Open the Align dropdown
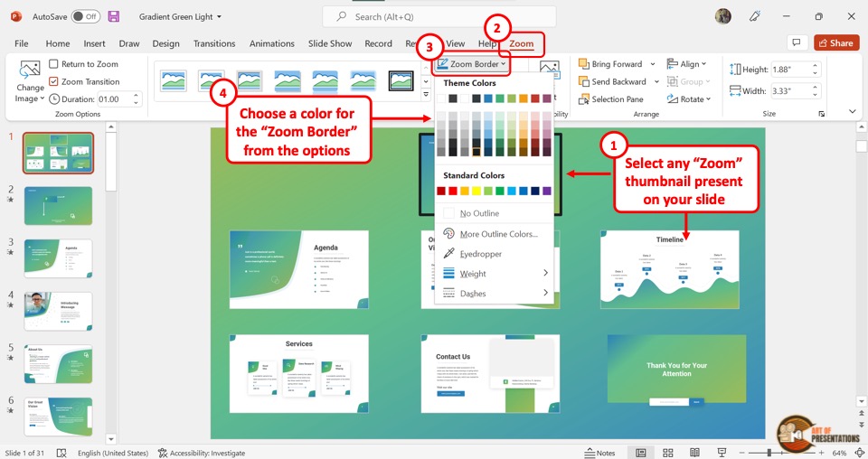Screen dimensions: 868x459 [x=686, y=64]
